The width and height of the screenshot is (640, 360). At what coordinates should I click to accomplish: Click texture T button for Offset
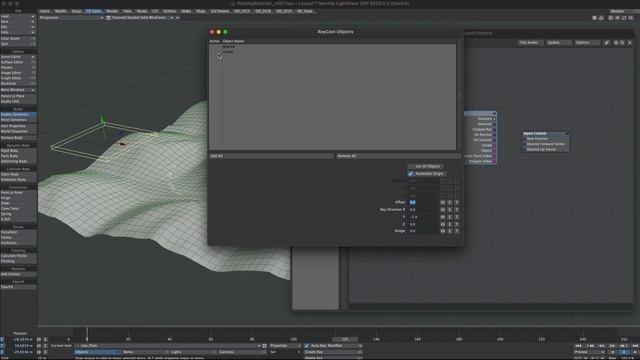(457, 202)
